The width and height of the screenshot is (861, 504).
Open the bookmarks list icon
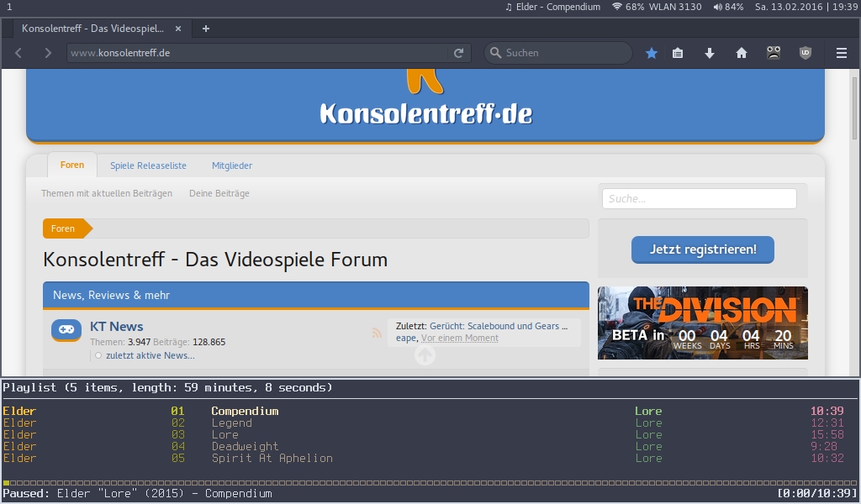click(679, 53)
